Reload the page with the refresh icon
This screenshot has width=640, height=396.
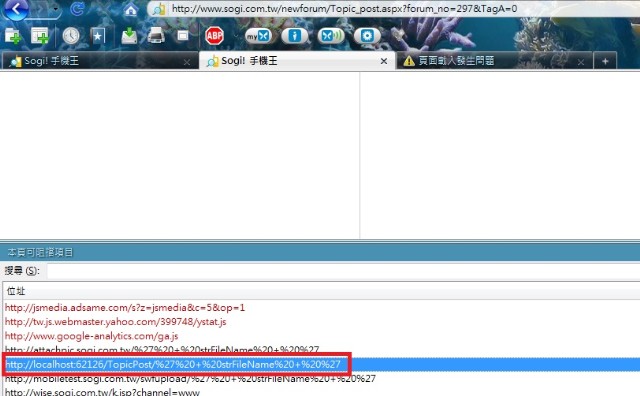point(77,9)
